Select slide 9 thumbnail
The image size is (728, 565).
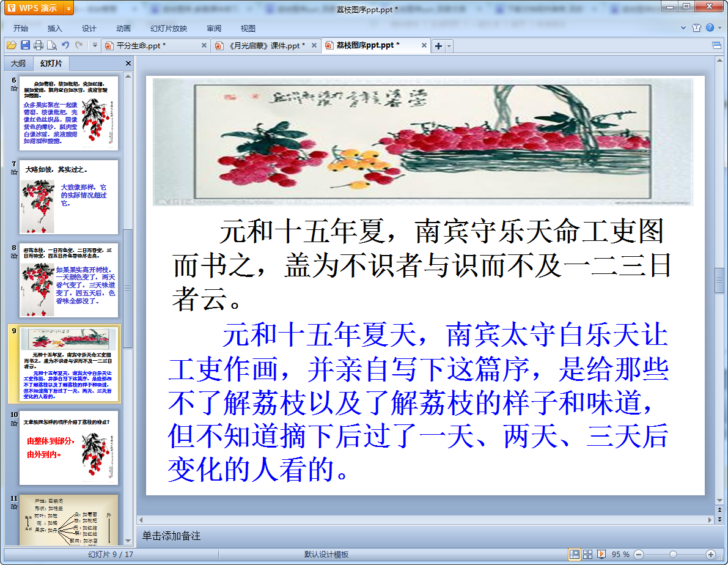(x=68, y=364)
